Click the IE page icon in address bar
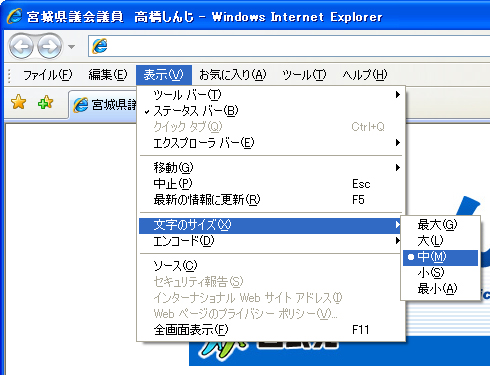 click(100, 46)
